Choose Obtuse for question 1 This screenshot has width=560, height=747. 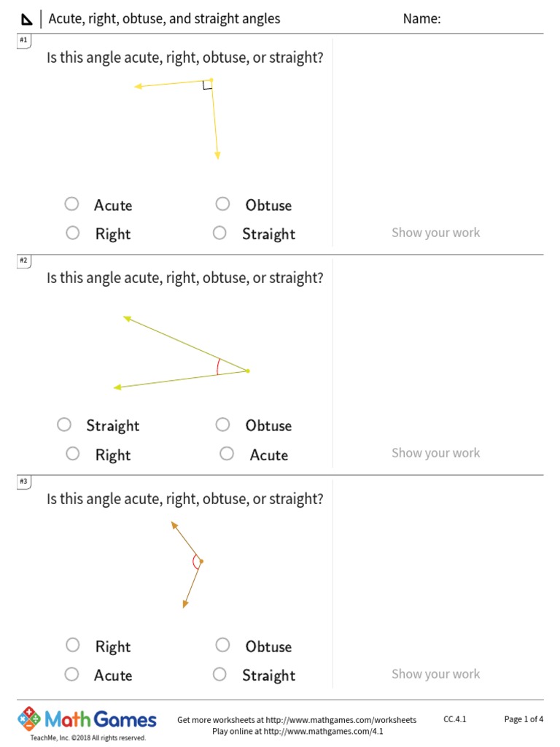223,204
